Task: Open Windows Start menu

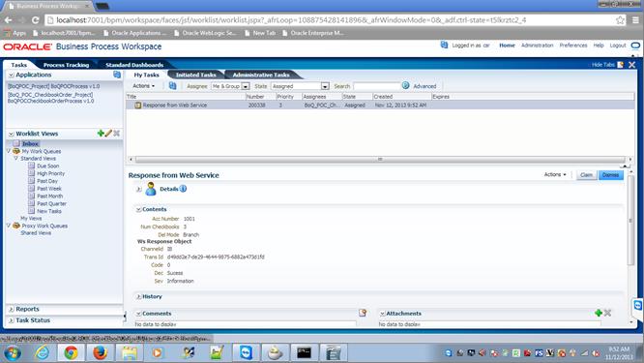Action: [13, 353]
